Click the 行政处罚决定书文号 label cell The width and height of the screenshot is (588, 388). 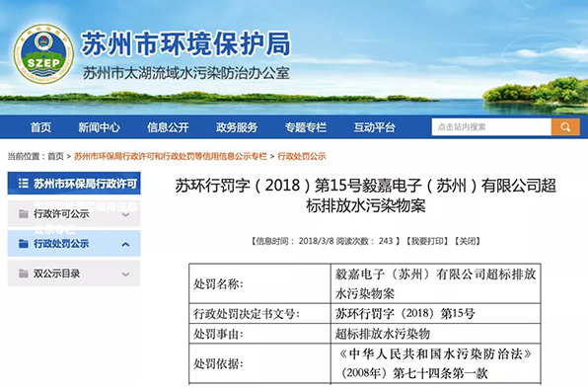(259, 313)
